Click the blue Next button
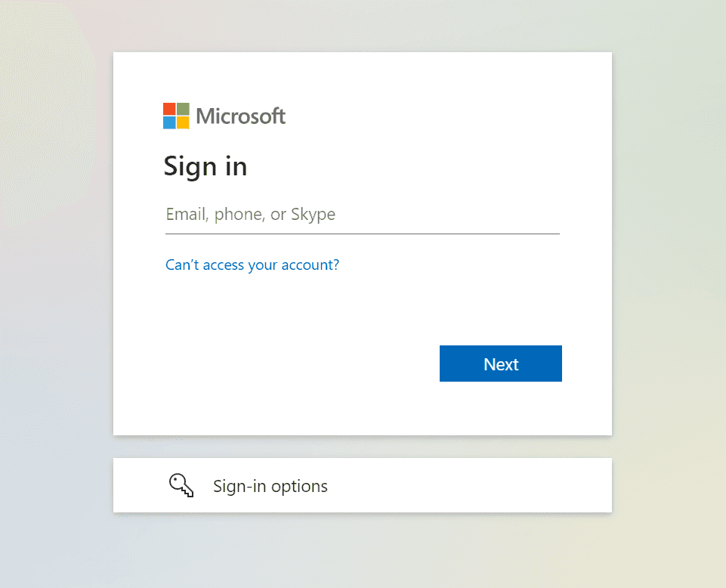This screenshot has width=726, height=588. click(x=501, y=364)
